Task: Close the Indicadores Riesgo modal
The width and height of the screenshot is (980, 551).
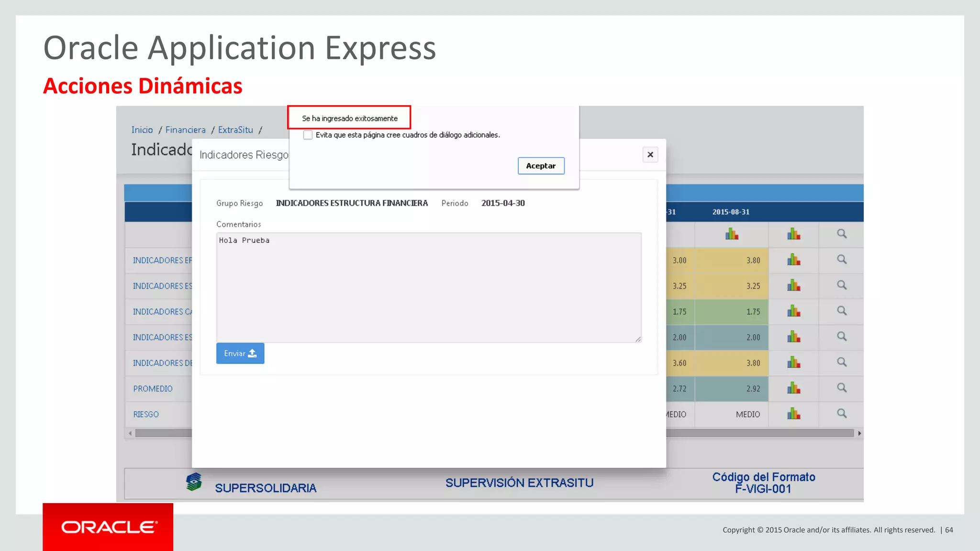Action: 650,154
